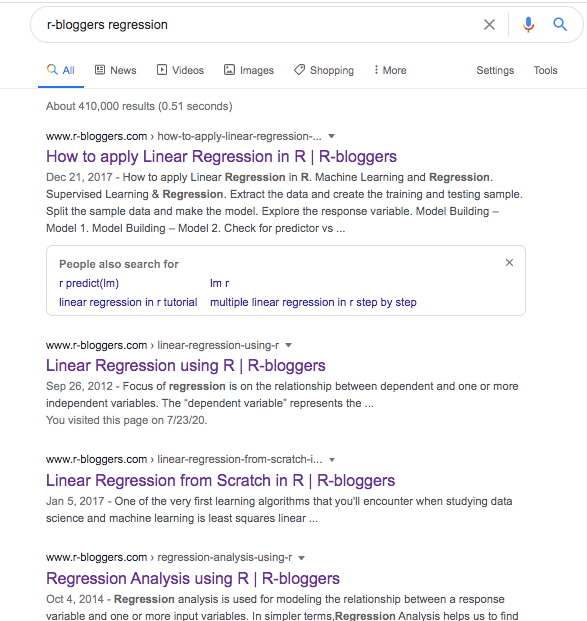587x621 pixels.
Task: Expand dropdown arrow beside linear-regression-from-scratch URL
Action: [x=332, y=460]
